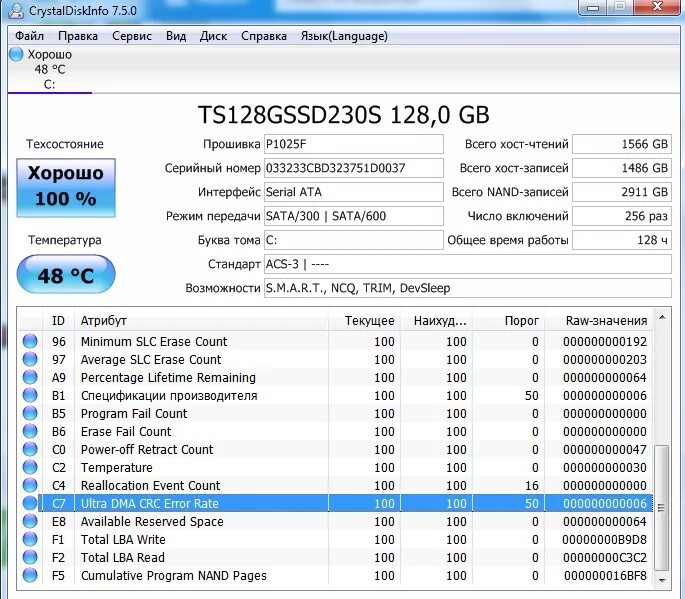
Task: Click status orb for Total LBA Read
Action: [30, 557]
